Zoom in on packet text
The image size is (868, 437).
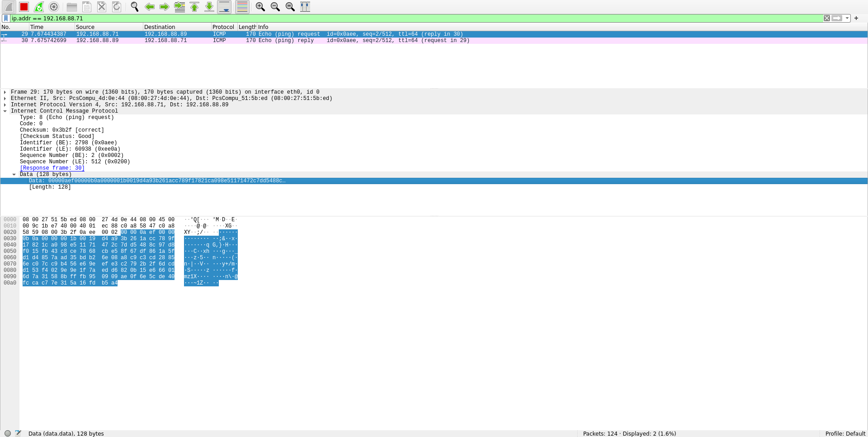[x=260, y=7]
